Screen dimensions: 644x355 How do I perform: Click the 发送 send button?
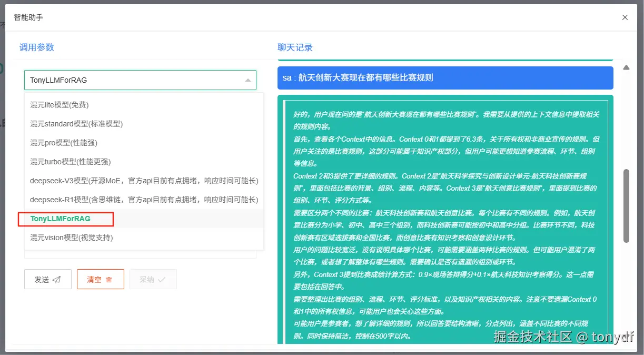point(48,279)
